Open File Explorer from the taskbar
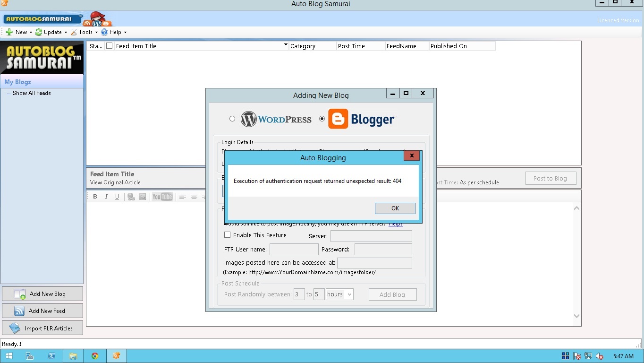Screen dimensions: 644x363 73,356
